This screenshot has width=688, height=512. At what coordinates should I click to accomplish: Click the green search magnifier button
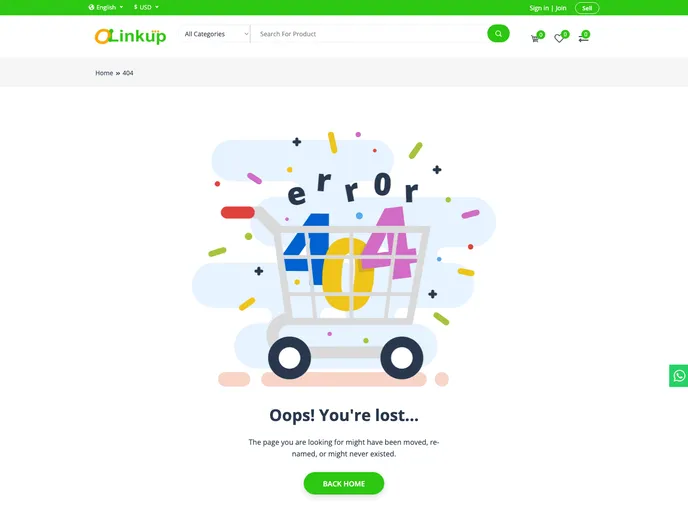tap(498, 33)
